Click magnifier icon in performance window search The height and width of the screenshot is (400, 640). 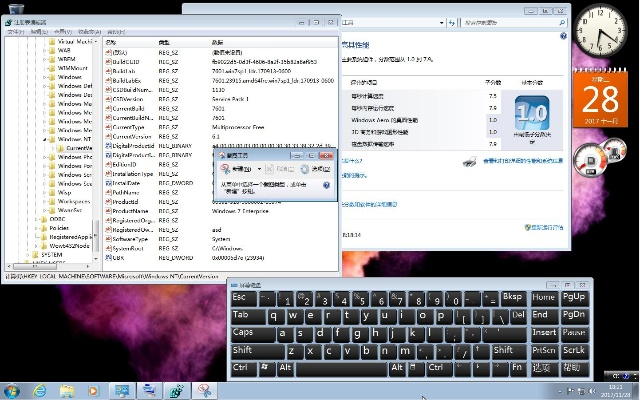(562, 23)
